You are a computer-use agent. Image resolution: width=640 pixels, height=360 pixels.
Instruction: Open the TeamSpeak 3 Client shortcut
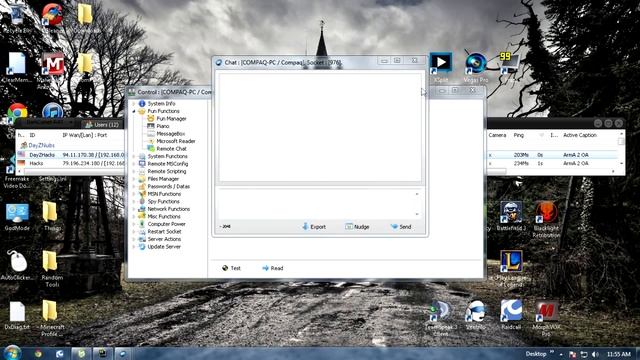pos(440,318)
